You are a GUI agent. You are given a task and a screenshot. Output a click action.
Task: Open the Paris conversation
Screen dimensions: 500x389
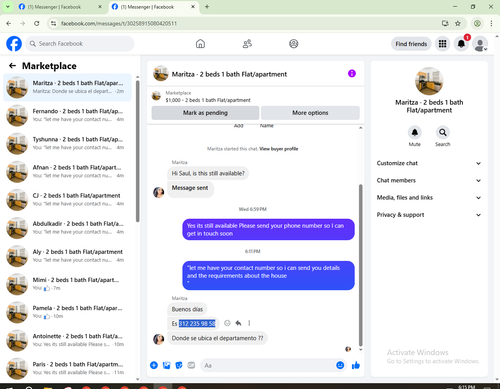[67, 368]
